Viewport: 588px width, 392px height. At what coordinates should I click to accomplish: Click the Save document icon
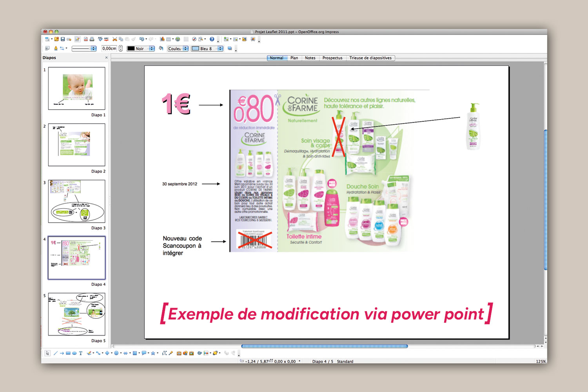pos(63,39)
